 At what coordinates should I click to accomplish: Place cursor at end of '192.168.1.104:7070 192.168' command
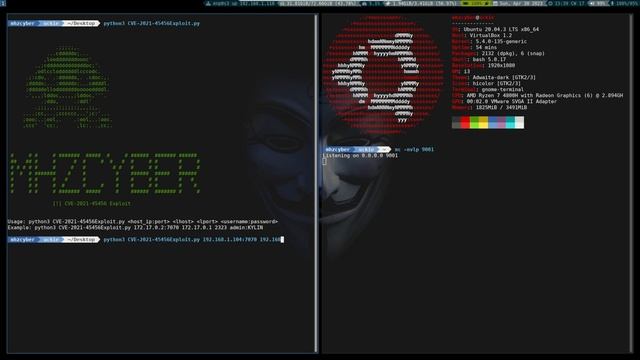[x=281, y=240]
